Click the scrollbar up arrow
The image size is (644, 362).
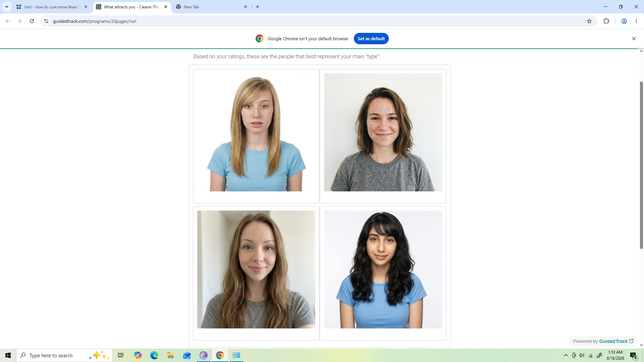641,51
